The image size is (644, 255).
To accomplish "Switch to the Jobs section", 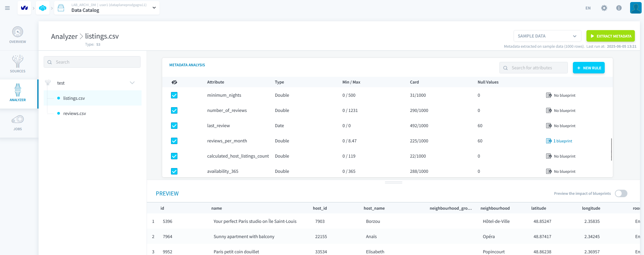I will (18, 123).
